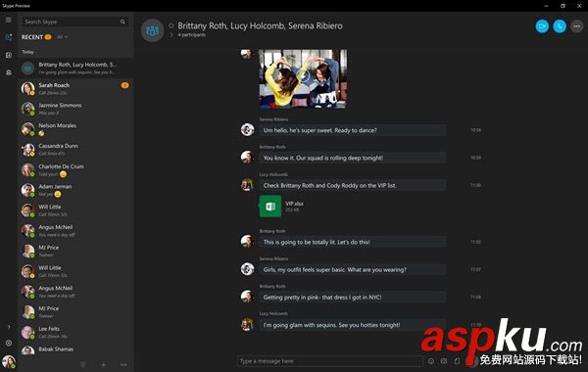588x372 pixels.
Task: Open the Brittany Roth, Lucy Holcomb group chat
Action: pyautogui.click(x=75, y=69)
